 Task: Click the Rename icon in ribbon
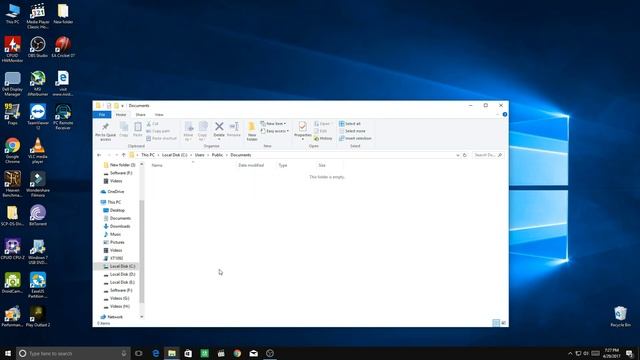tap(234, 127)
